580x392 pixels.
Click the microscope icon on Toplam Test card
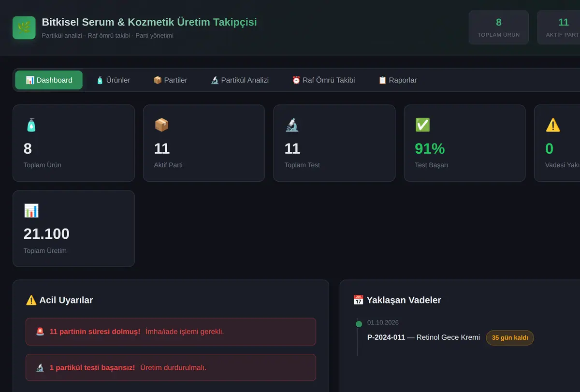click(292, 125)
